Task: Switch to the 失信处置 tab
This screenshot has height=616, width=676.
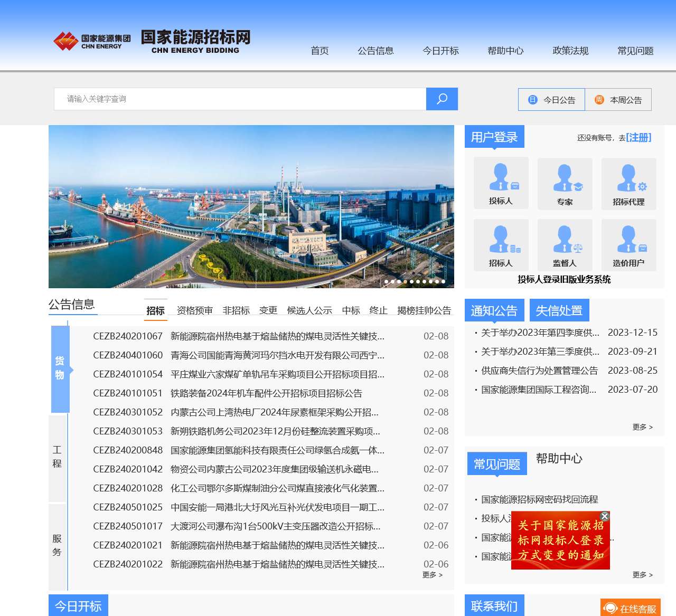Action: point(559,310)
